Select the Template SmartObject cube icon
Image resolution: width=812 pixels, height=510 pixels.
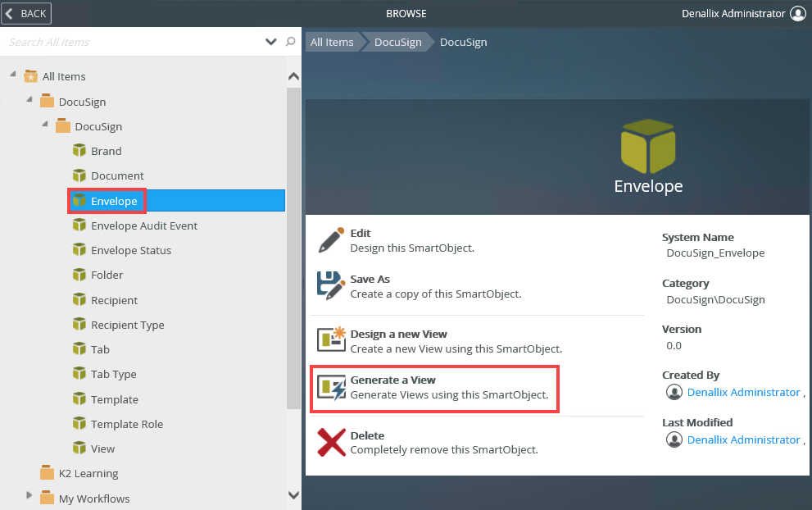pyautogui.click(x=79, y=399)
